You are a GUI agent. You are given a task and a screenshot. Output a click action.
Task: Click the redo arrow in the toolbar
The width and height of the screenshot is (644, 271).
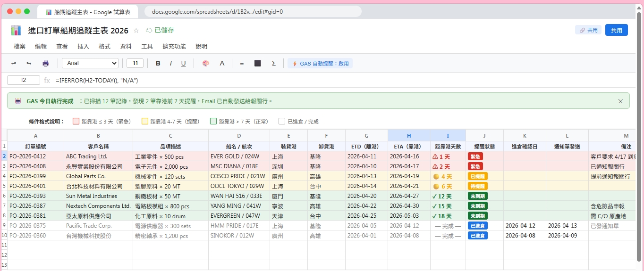point(29,63)
